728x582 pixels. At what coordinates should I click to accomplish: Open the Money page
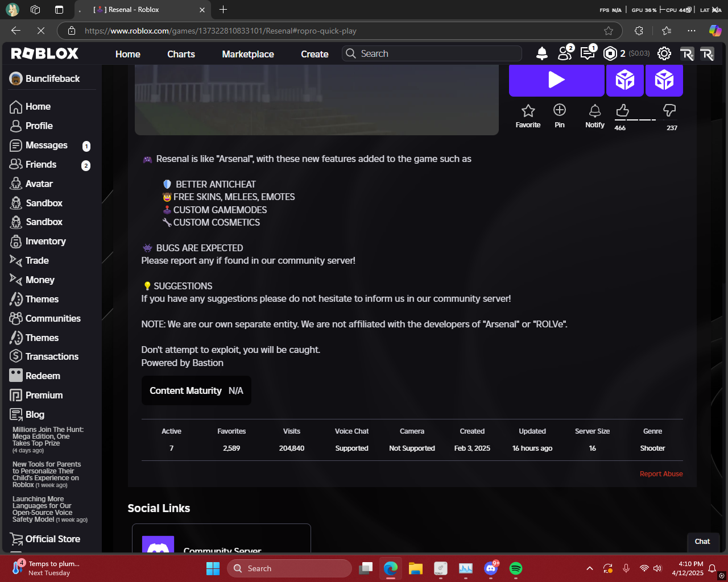click(x=32, y=280)
